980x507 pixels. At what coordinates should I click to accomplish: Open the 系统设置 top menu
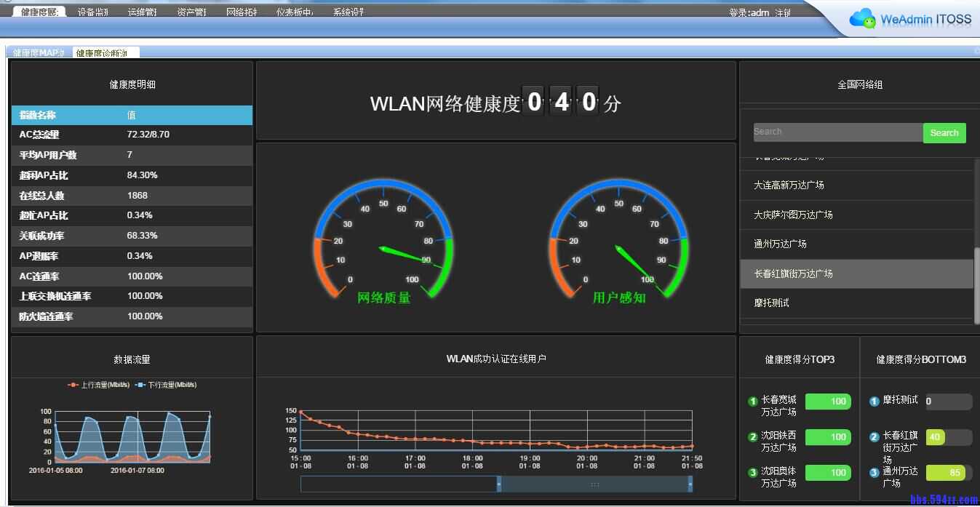coord(348,12)
